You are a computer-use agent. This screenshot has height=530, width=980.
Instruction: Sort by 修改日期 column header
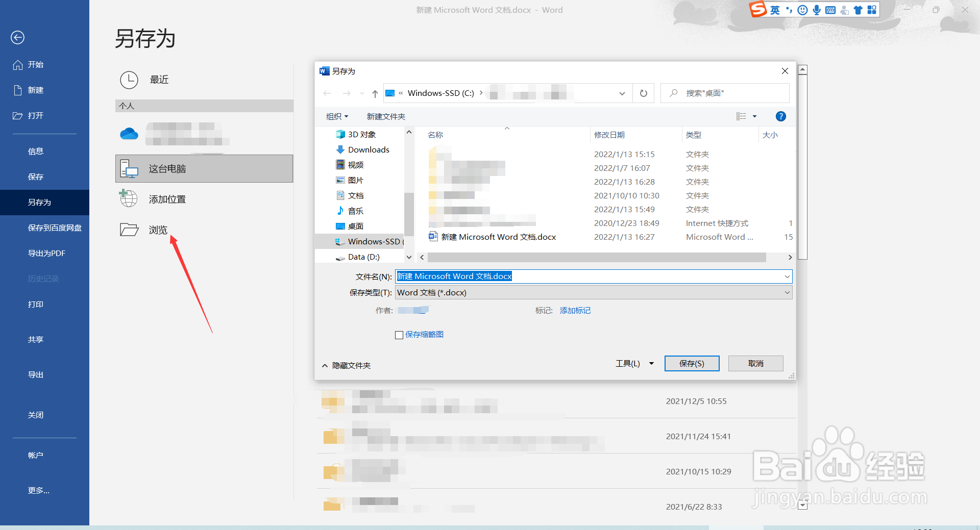(x=609, y=135)
